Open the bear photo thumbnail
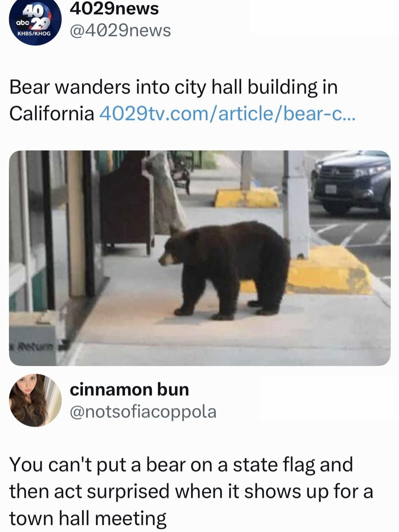Viewport: 399px width, 532px height. pyautogui.click(x=199, y=258)
